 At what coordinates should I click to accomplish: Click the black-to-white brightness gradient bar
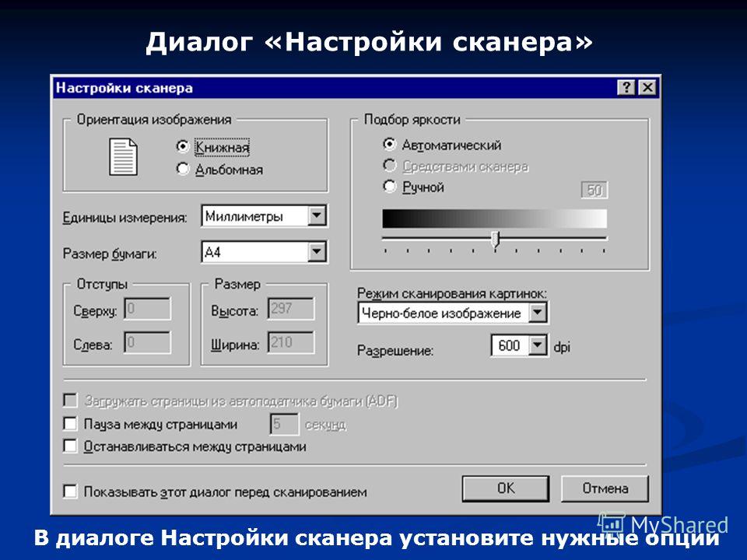click(495, 219)
